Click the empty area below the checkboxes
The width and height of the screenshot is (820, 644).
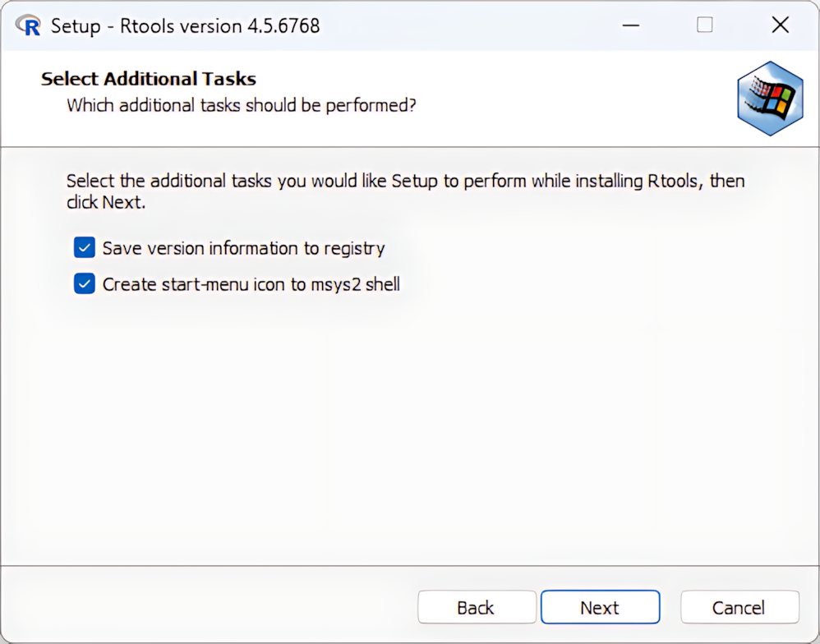pyautogui.click(x=409, y=427)
